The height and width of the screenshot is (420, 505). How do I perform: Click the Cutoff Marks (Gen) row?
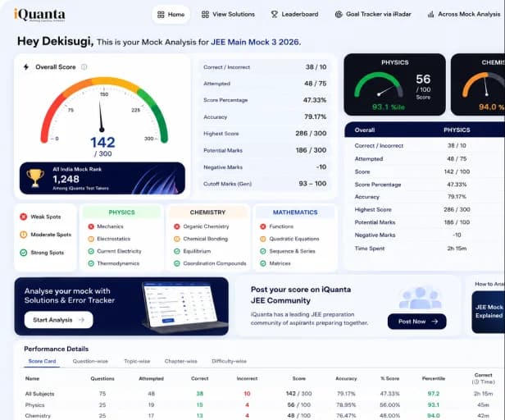(x=265, y=184)
